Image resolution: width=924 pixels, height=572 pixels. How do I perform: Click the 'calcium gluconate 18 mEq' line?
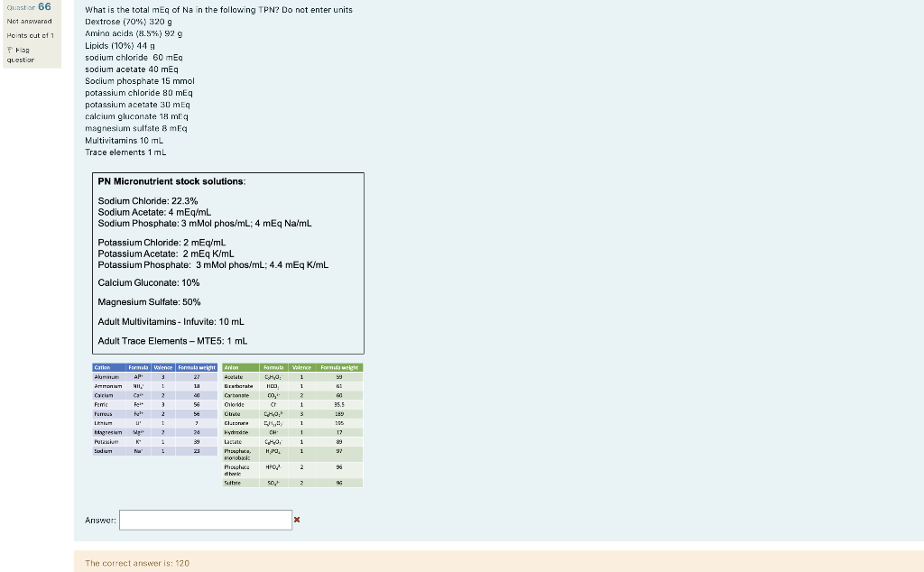tap(137, 116)
